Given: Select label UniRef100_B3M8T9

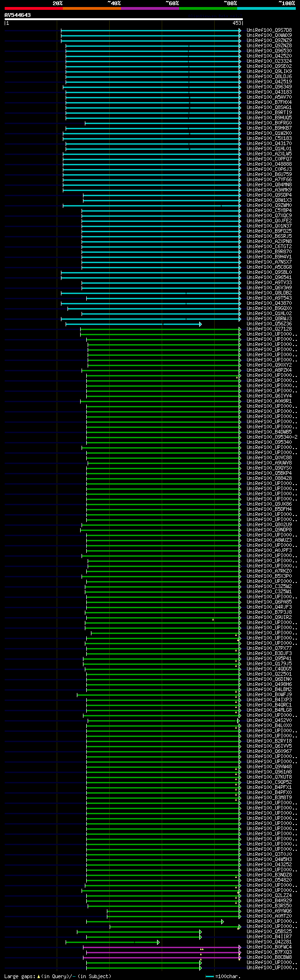Looking at the screenshot, I should click(269, 798).
